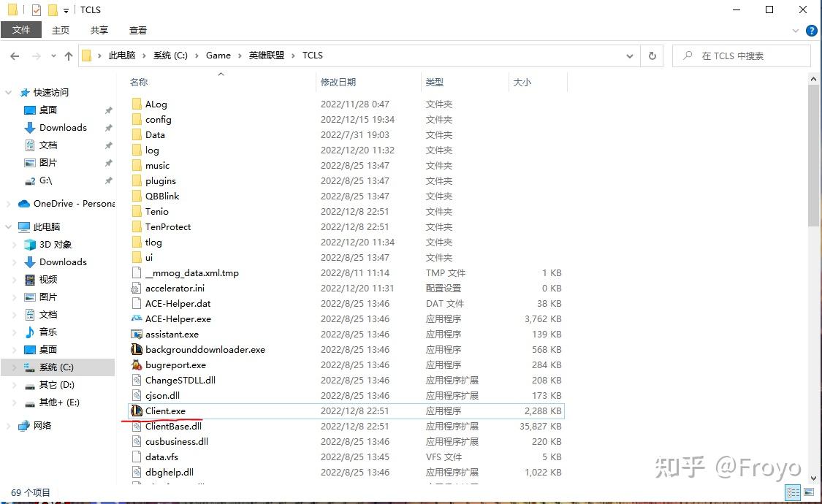822x504 pixels.
Task: Click the search box to search in TCLS
Action: (x=740, y=56)
